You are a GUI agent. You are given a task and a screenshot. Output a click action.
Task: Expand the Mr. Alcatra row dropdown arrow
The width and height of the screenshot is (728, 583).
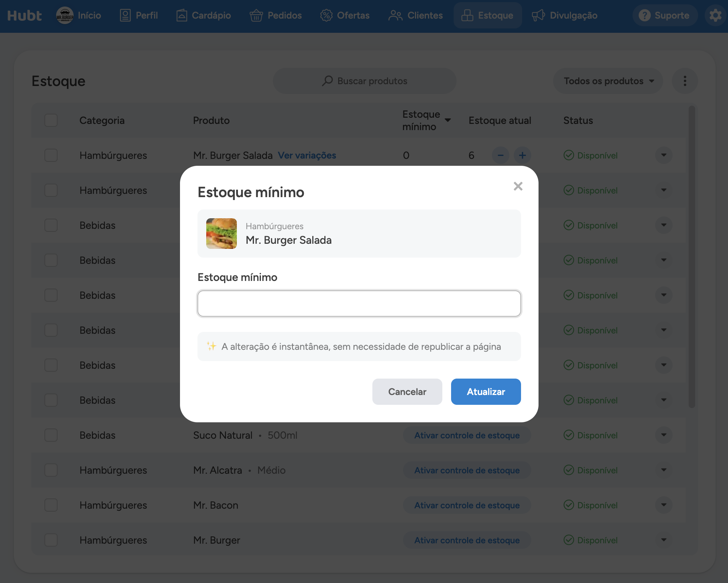click(x=664, y=470)
